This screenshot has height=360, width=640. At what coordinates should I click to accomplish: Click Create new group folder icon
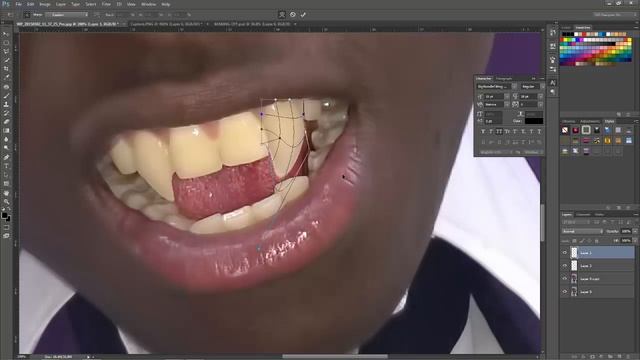pyautogui.click(x=611, y=357)
